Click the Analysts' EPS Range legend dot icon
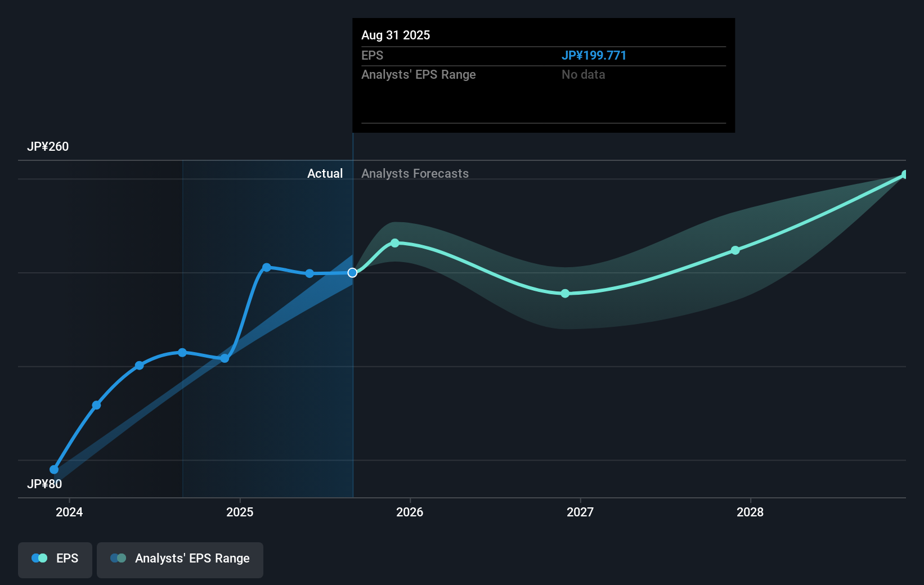This screenshot has width=924, height=585. click(x=117, y=558)
